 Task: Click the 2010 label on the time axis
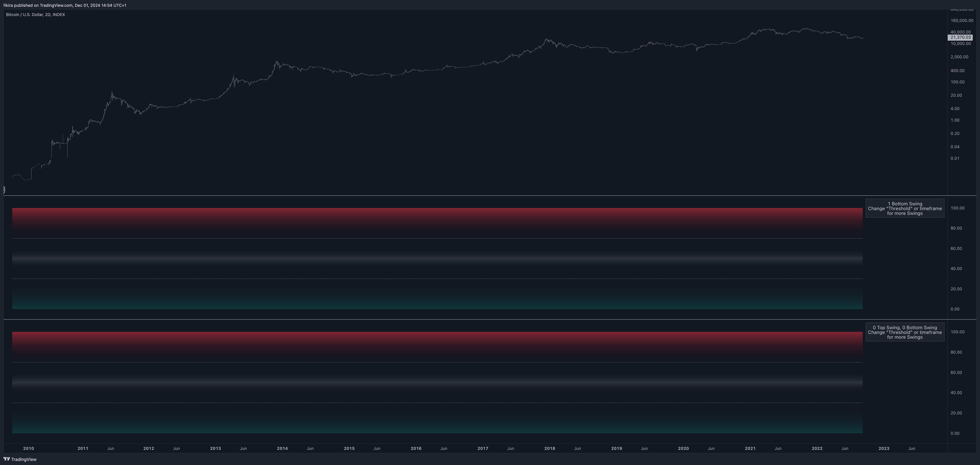point(28,449)
